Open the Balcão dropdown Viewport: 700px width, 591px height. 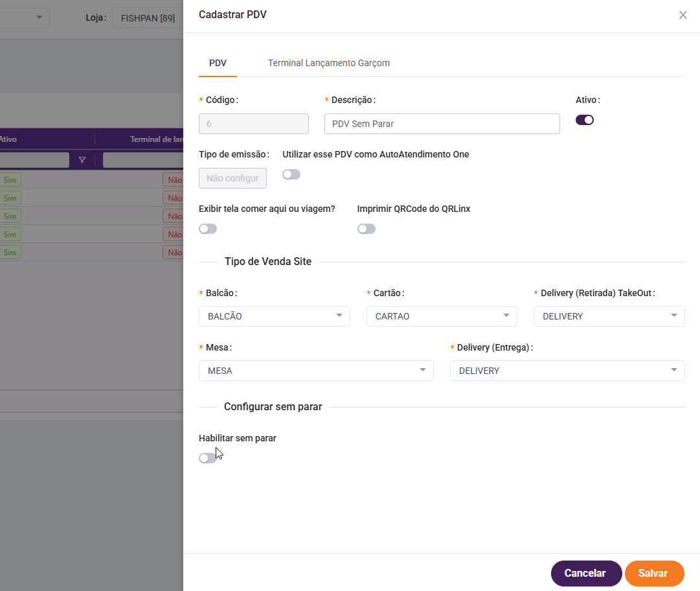pyautogui.click(x=275, y=316)
